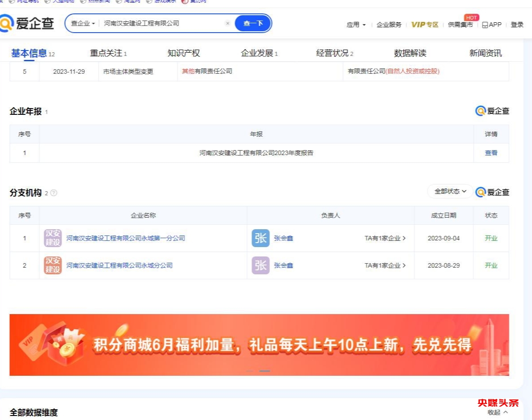Click 张 avatar in first branch row
This screenshot has width=532, height=420.
(261, 238)
